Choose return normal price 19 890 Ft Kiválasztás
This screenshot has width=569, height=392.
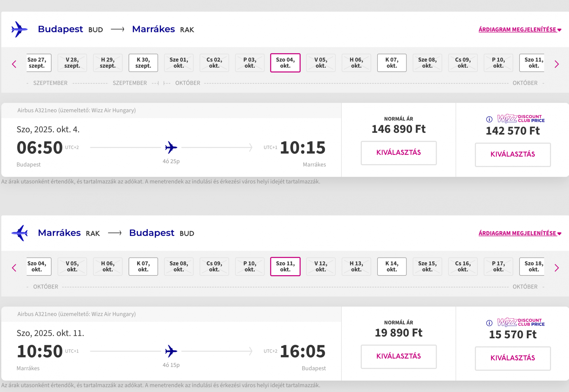(399, 356)
